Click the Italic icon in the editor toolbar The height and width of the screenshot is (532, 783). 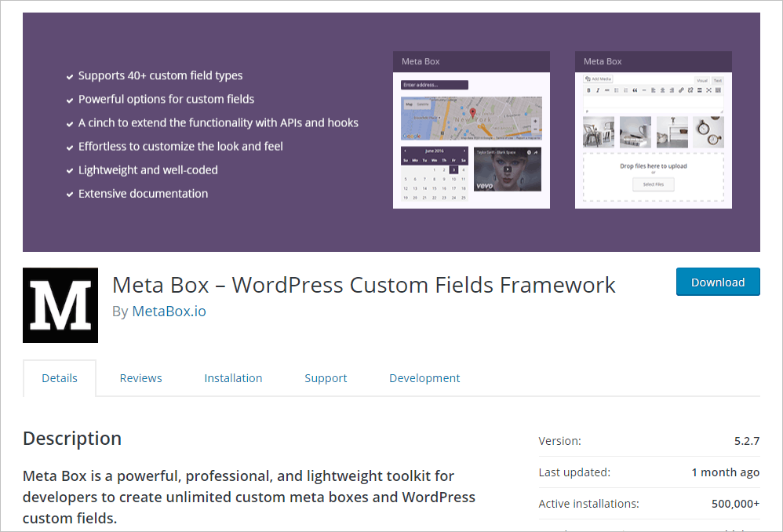click(x=597, y=90)
